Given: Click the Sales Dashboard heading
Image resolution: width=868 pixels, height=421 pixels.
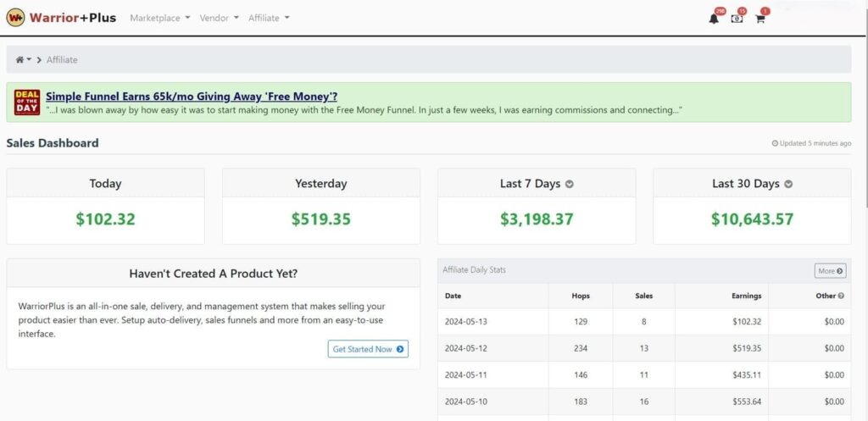Looking at the screenshot, I should click(53, 142).
